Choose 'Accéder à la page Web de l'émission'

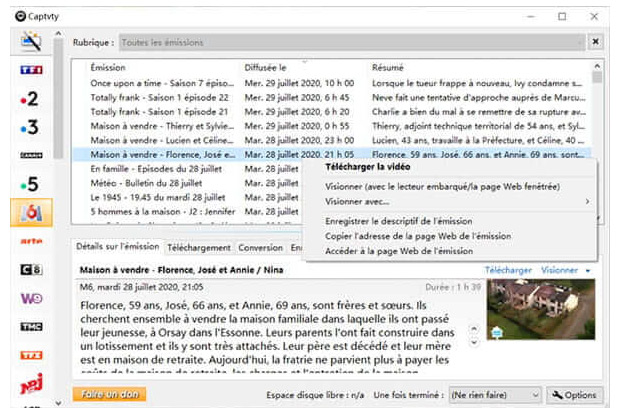[399, 251]
